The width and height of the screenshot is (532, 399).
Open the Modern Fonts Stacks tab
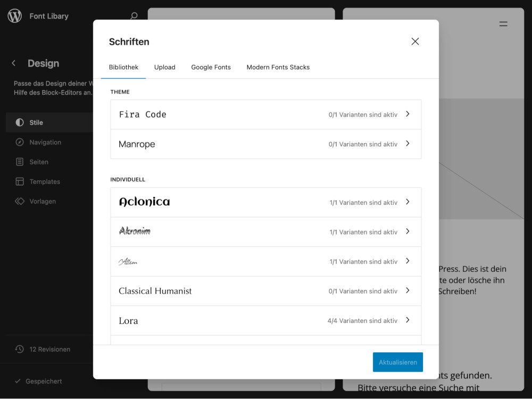click(278, 67)
